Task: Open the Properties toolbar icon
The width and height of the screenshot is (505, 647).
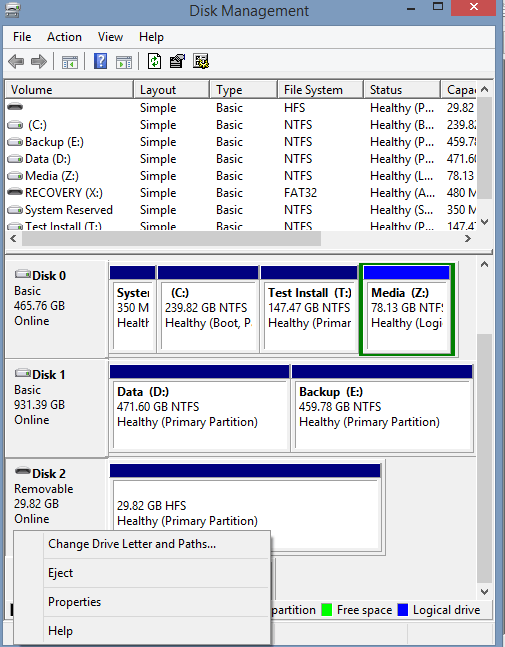Action: tap(177, 61)
